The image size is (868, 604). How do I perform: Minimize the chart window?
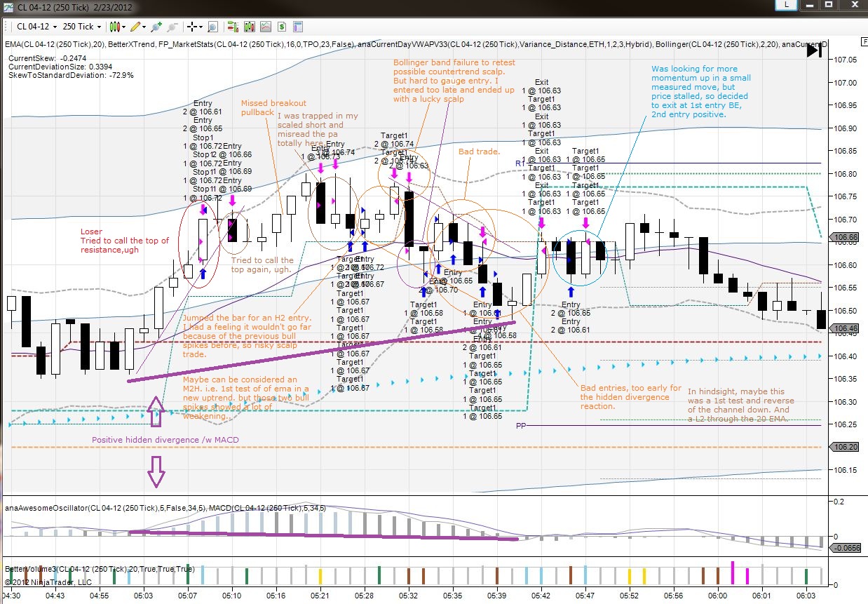point(810,5)
